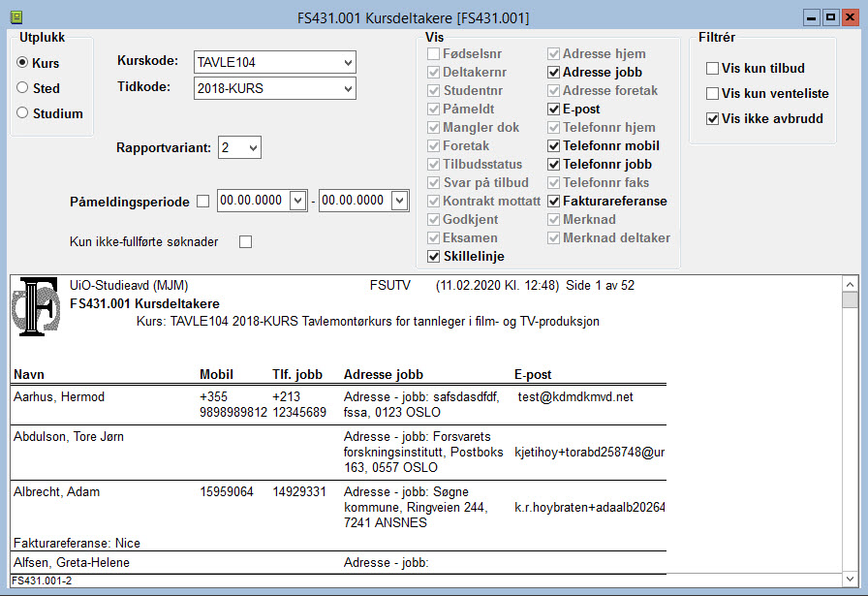
Task: Click the Merknad checkbox
Action: (x=553, y=219)
